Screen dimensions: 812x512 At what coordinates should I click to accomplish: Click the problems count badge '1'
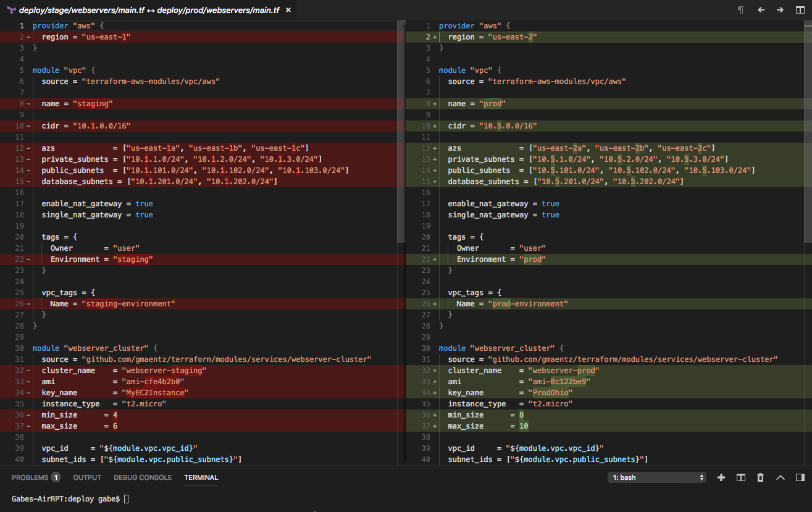coord(56,477)
